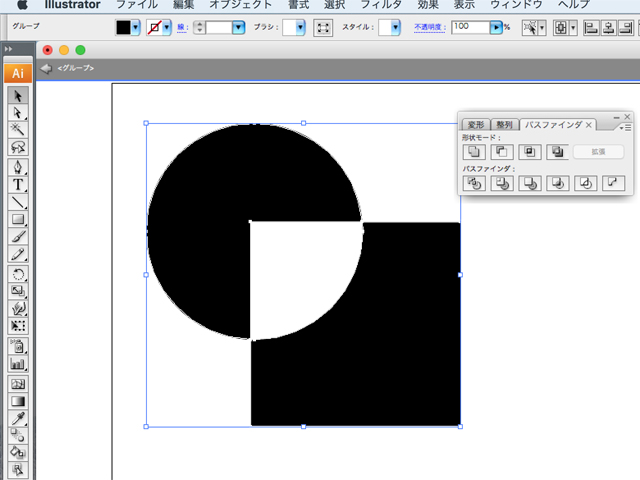Select the Pen tool
640x480 pixels.
tap(18, 167)
